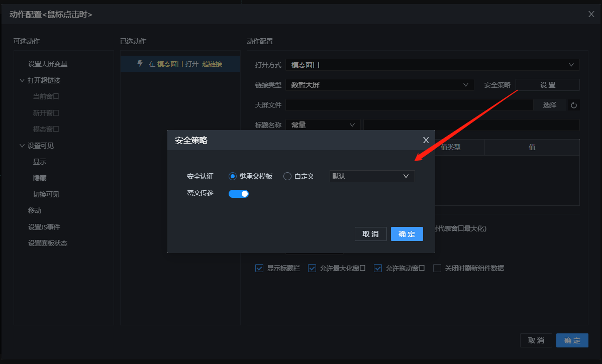
Task: Expand the 链接类型 数智大屏 dropdown
Action: [x=379, y=85]
